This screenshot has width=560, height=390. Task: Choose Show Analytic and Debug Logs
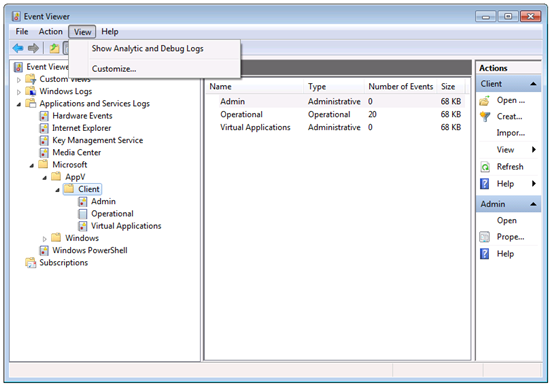coord(155,49)
